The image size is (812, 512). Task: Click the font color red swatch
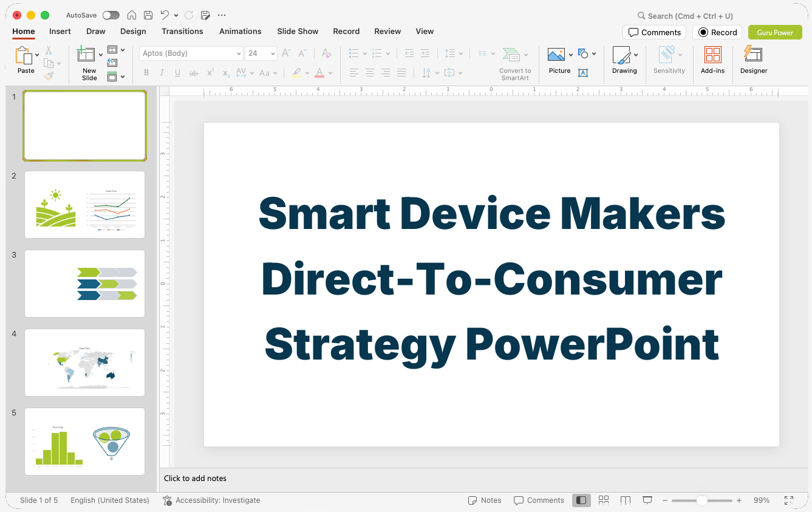coord(319,73)
